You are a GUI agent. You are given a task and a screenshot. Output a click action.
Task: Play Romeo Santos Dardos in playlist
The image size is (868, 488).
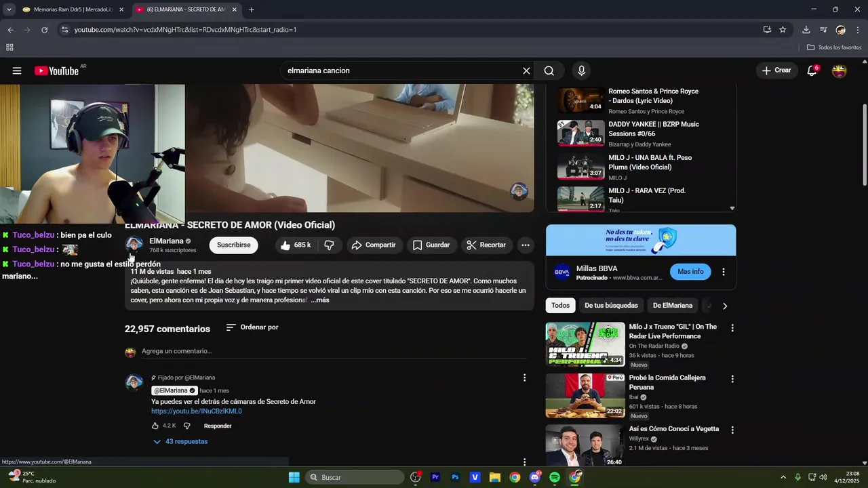(x=641, y=100)
